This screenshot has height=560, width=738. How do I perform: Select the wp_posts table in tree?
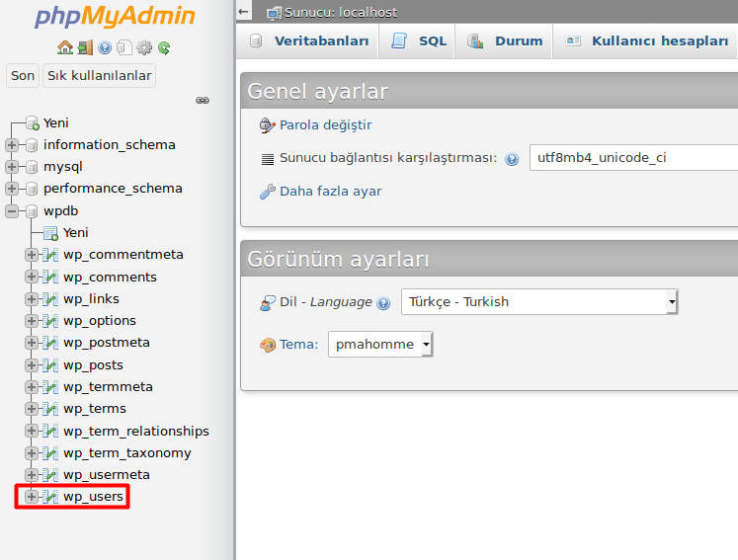tap(93, 365)
